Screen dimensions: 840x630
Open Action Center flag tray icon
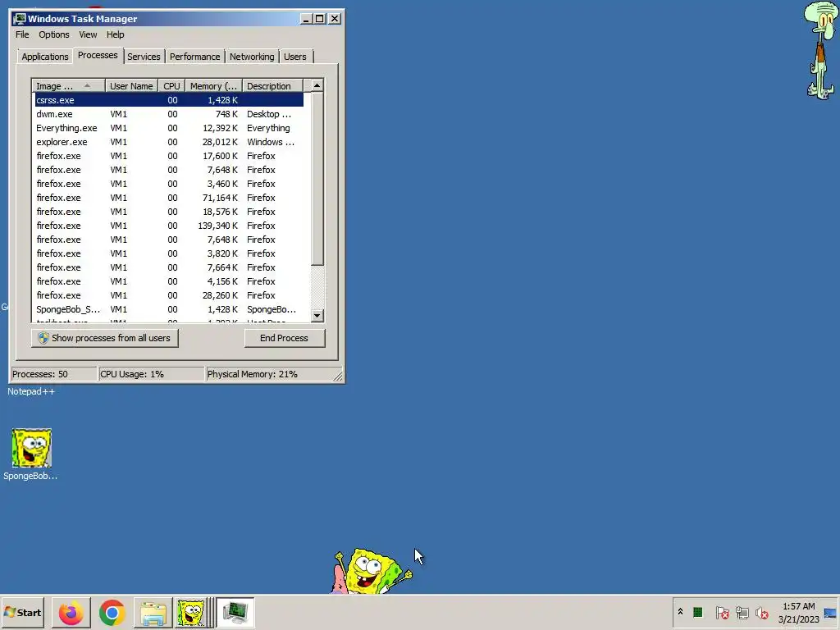[x=722, y=612]
